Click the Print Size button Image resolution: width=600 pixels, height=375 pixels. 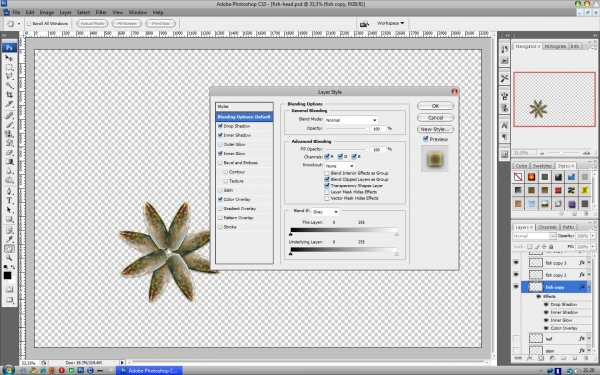160,23
